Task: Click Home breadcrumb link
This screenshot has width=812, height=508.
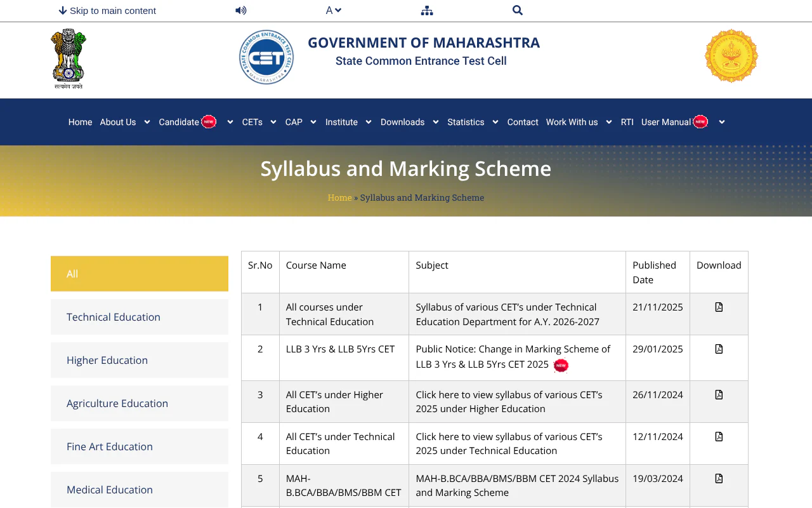Action: [x=339, y=197]
